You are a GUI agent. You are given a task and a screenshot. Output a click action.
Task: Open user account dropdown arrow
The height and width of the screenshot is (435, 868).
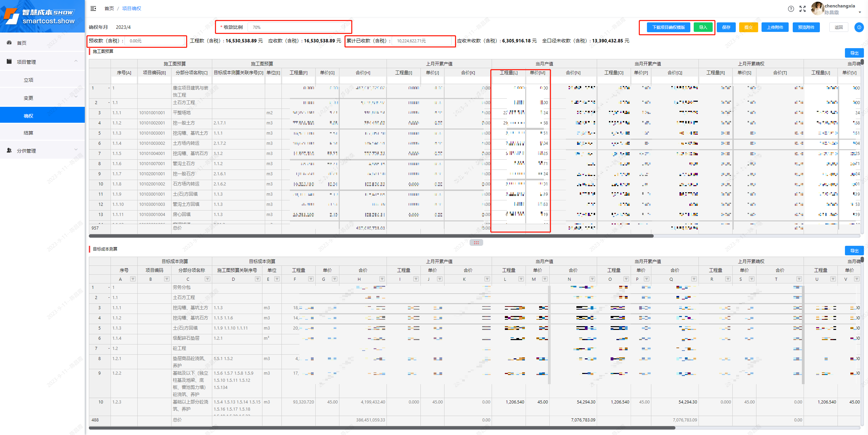pos(860,12)
